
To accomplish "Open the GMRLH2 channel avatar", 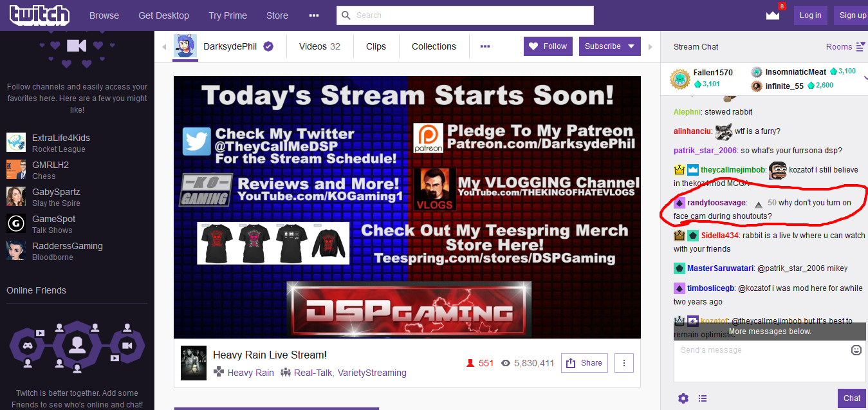I will click(16, 169).
